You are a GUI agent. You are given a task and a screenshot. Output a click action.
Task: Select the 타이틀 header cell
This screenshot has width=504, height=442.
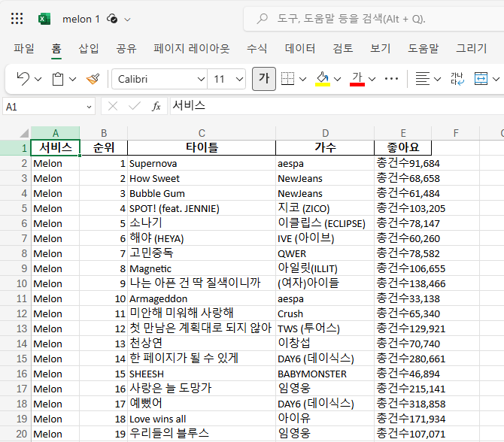click(202, 148)
